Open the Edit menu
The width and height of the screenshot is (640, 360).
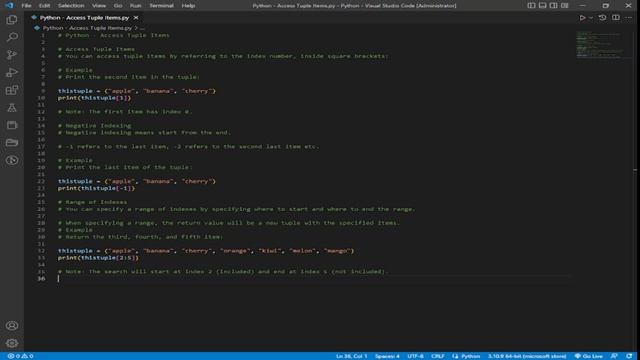coord(44,6)
